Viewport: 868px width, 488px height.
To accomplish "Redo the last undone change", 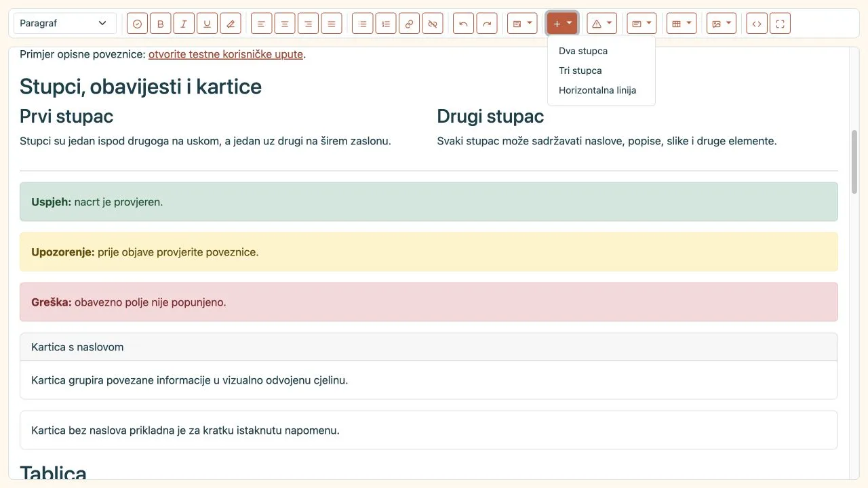I will coord(487,24).
